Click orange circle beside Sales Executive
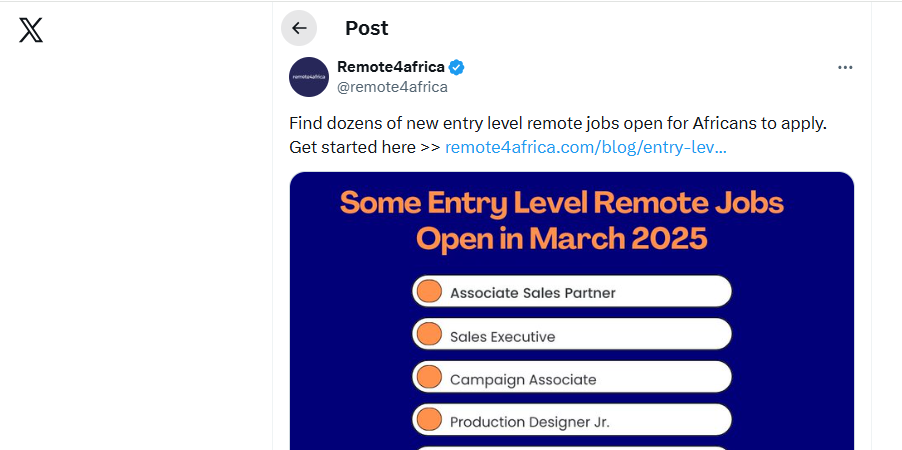 [429, 335]
